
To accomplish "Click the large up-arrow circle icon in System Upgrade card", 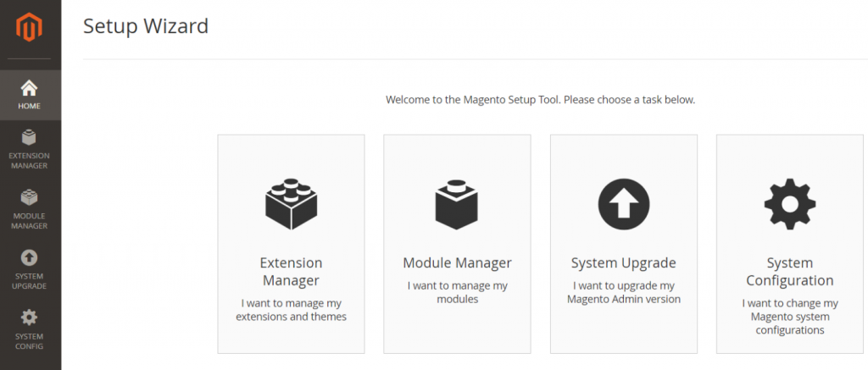I will 623,205.
